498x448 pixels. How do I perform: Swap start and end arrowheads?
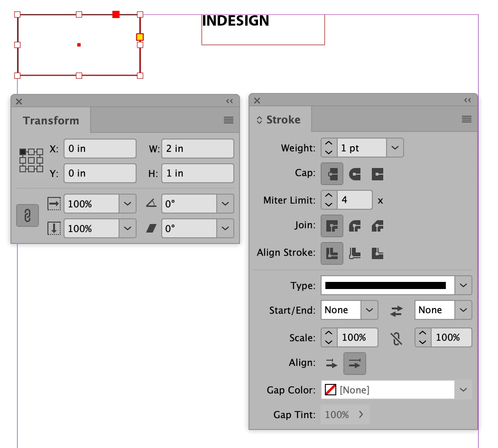pos(397,310)
